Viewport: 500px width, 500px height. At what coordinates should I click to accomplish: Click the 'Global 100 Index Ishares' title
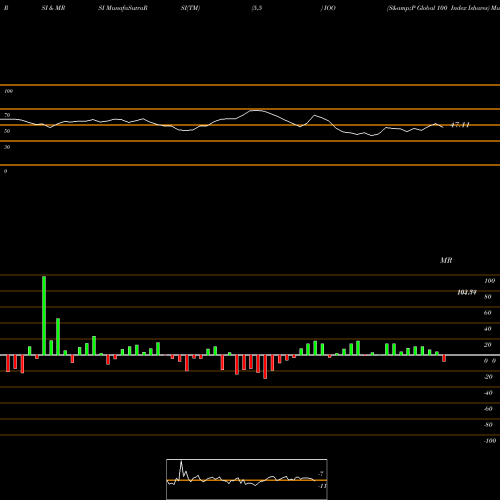(x=452, y=8)
